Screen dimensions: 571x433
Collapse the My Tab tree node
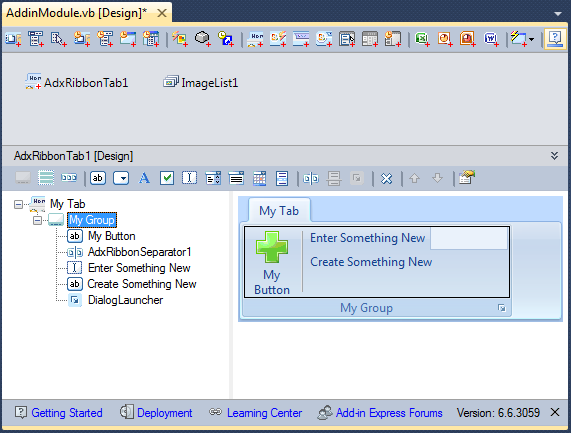pyautogui.click(x=18, y=204)
